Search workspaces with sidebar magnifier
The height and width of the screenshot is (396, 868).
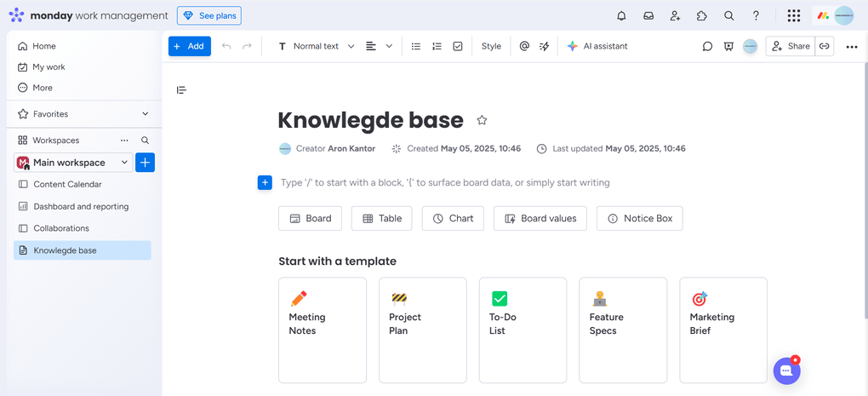(145, 141)
